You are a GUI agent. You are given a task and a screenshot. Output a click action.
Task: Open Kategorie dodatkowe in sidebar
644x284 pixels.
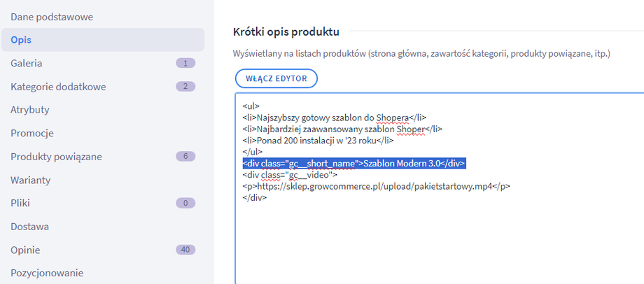pyautogui.click(x=57, y=86)
